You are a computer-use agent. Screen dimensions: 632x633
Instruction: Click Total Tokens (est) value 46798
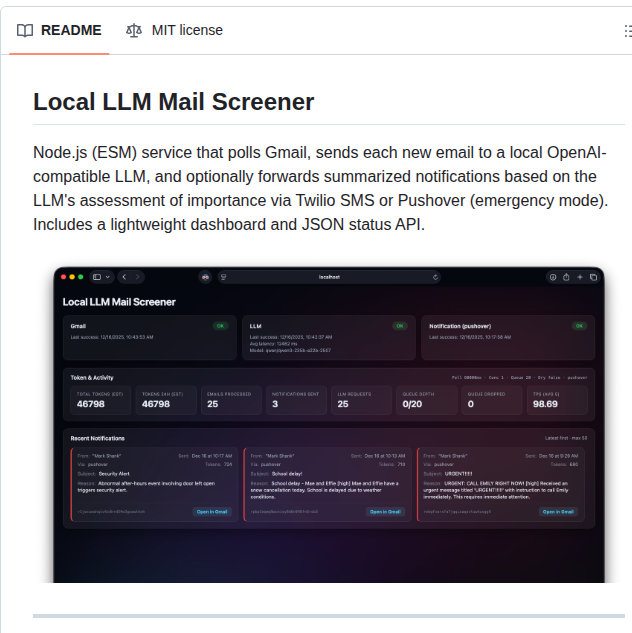coord(91,404)
